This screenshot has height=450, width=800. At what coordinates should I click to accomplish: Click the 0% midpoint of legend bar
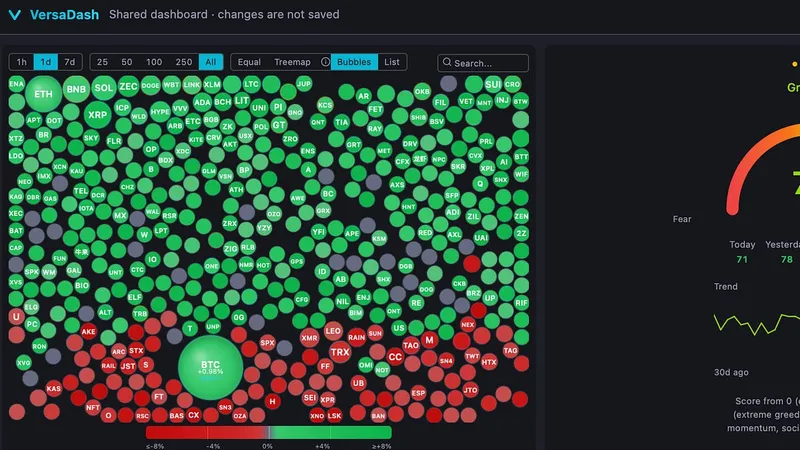(268, 433)
